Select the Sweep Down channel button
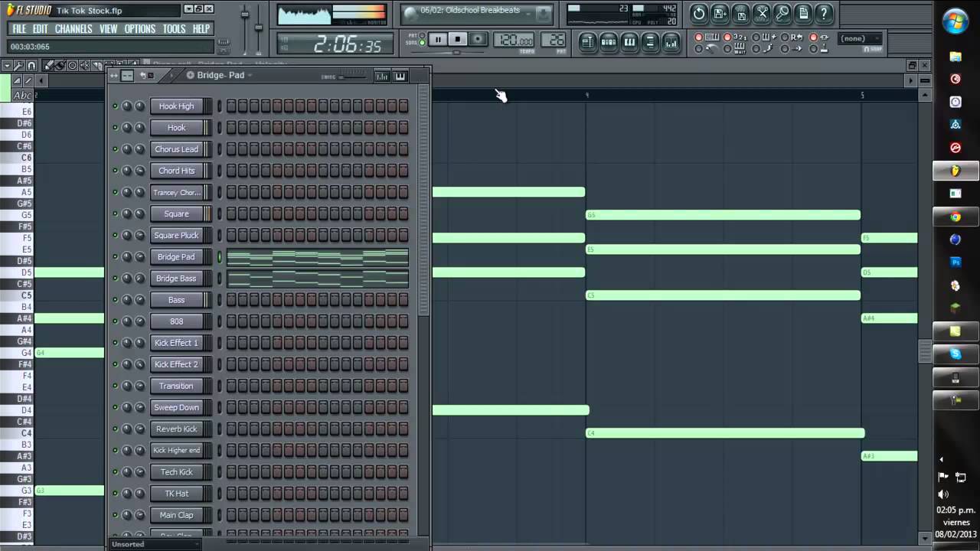The image size is (980, 551). pyautogui.click(x=176, y=408)
